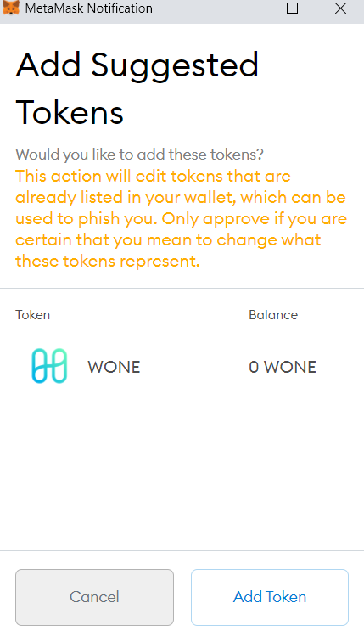This screenshot has width=364, height=642.
Task: Click the Harmony WONE token logo
Action: 49,366
